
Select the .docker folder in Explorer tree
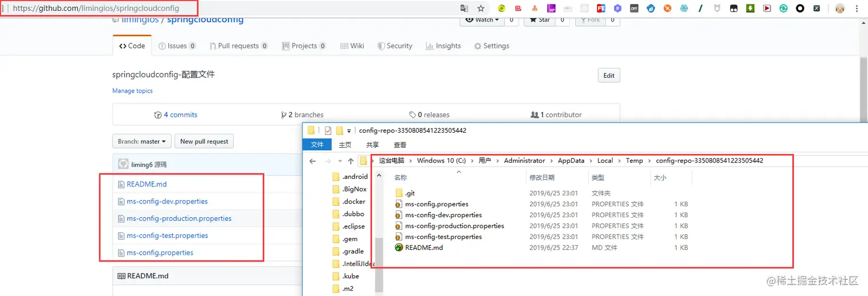(353, 202)
